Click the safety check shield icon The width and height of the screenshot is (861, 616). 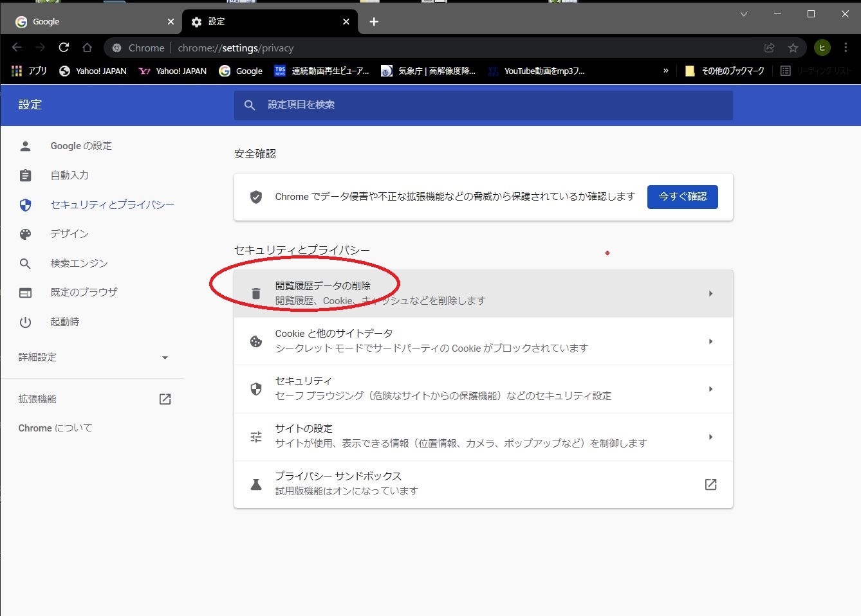256,197
